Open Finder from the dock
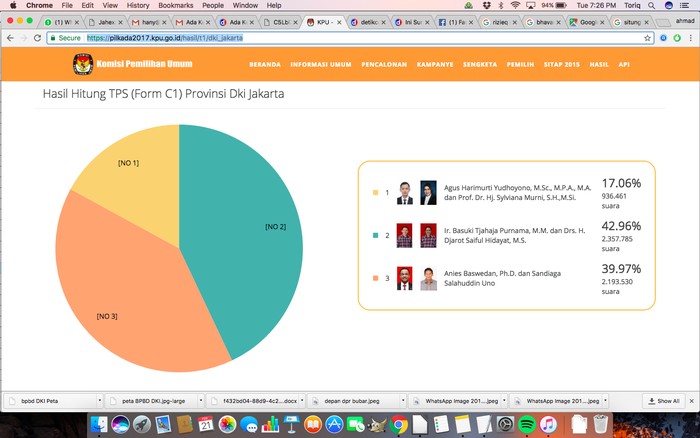This screenshot has width=700, height=438. (x=97, y=425)
